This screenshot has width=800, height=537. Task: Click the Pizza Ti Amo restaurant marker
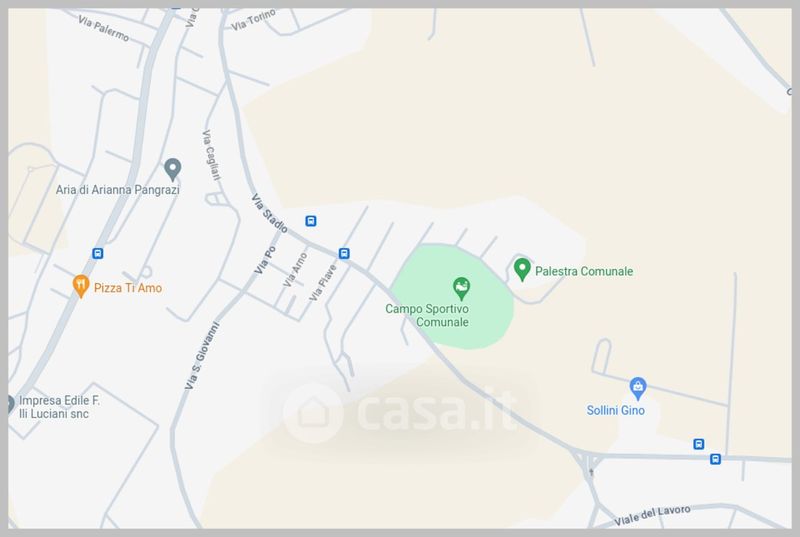point(81,286)
